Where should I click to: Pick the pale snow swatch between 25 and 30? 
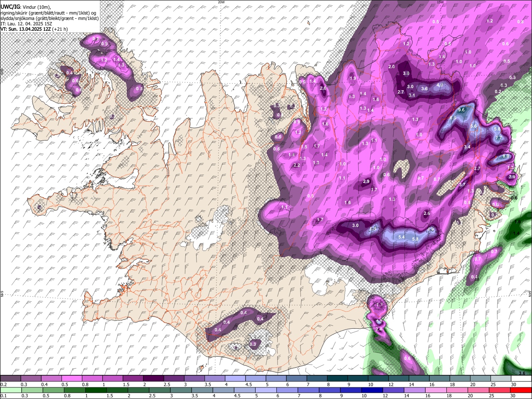(x=501, y=379)
